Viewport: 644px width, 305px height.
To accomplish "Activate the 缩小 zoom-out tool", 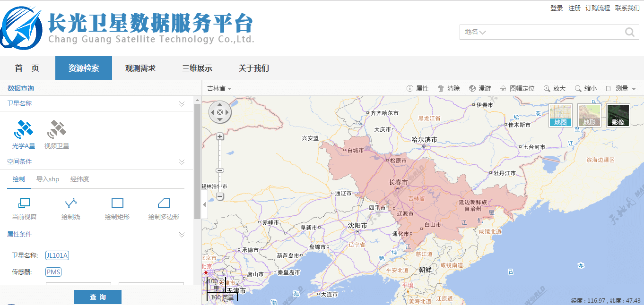I will [586, 88].
